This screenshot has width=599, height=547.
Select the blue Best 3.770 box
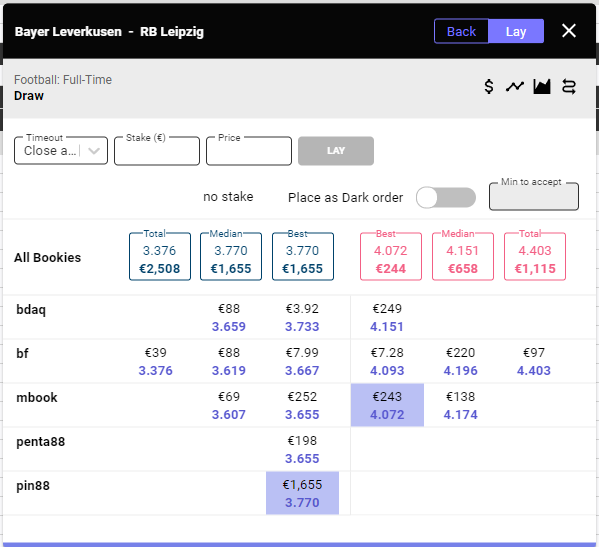coord(303,257)
